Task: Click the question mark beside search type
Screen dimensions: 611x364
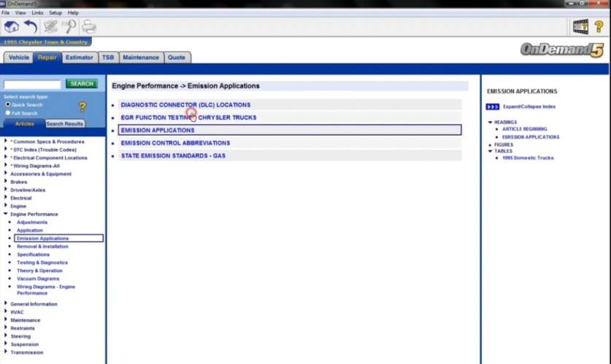Action: (x=82, y=107)
